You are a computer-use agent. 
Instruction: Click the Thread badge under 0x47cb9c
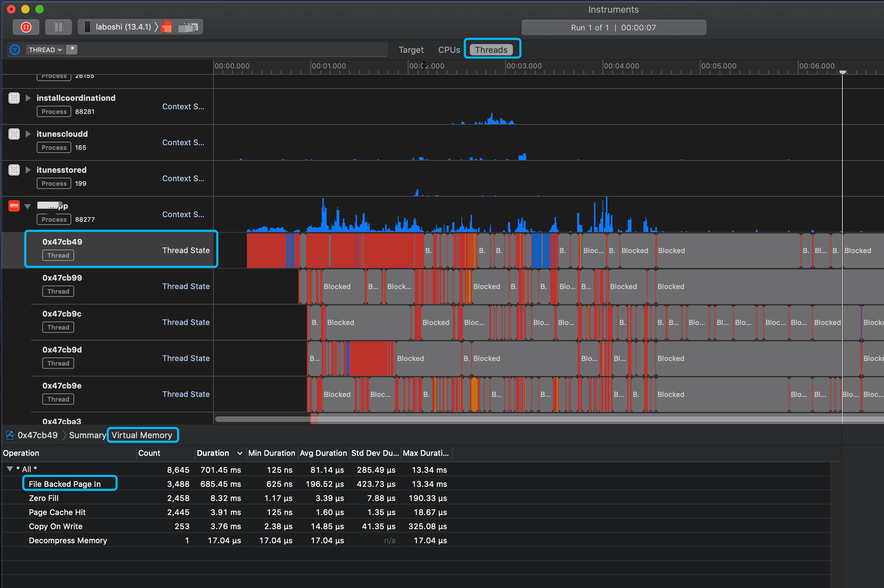pos(58,327)
